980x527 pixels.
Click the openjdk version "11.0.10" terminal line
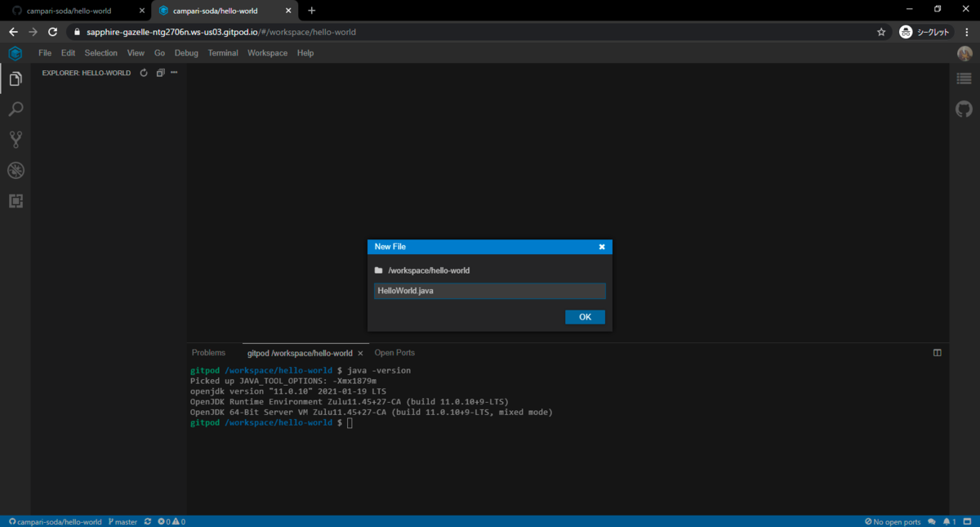click(x=288, y=391)
